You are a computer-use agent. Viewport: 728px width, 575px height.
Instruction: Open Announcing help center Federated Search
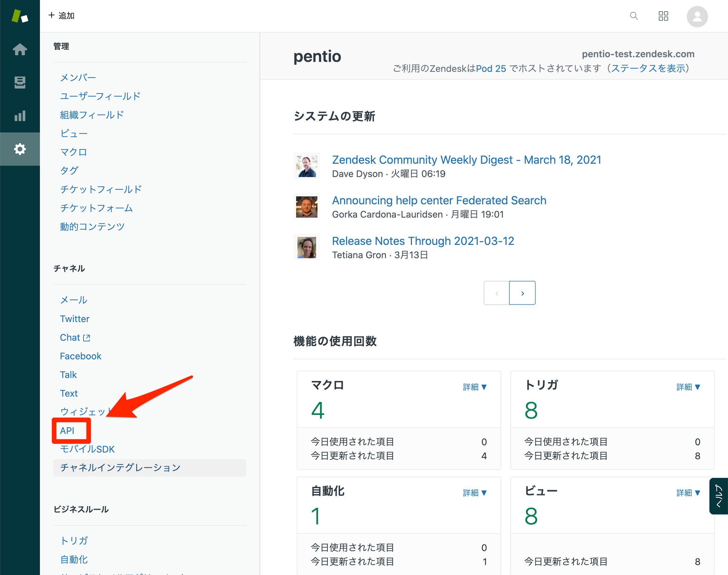click(x=439, y=200)
